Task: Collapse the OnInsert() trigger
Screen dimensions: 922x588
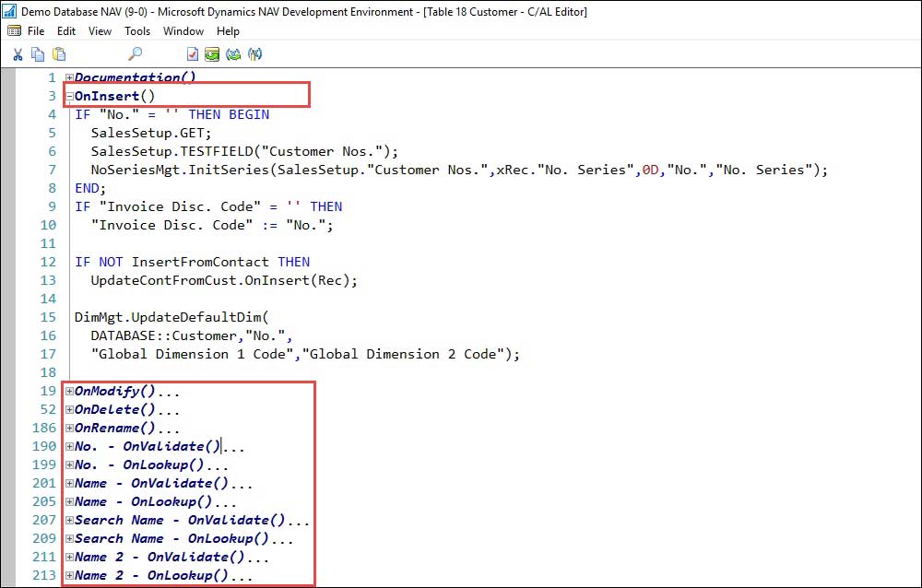Action: point(69,97)
